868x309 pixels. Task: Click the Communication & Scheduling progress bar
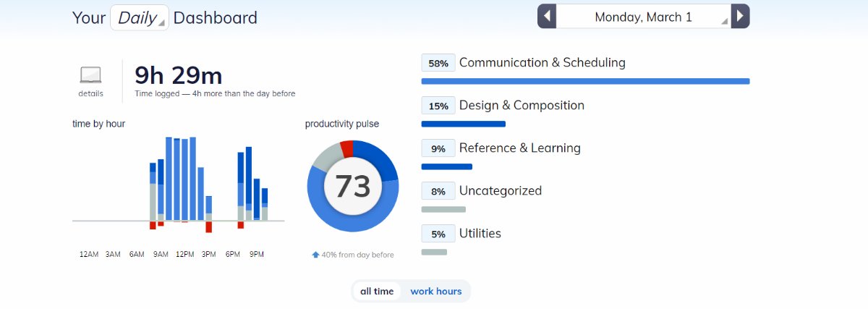tap(585, 81)
